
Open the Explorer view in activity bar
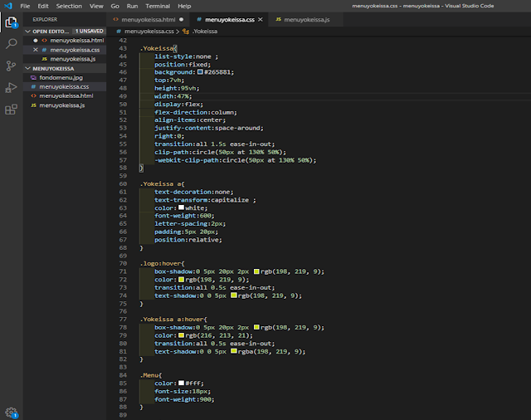pos(11,22)
